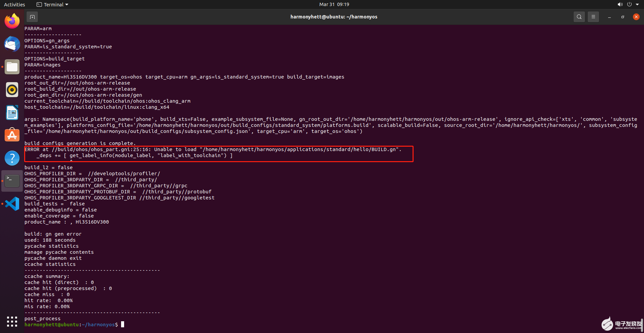This screenshot has width=644, height=333.
Task: Click the terminal prompt input cursor
Action: point(122,324)
